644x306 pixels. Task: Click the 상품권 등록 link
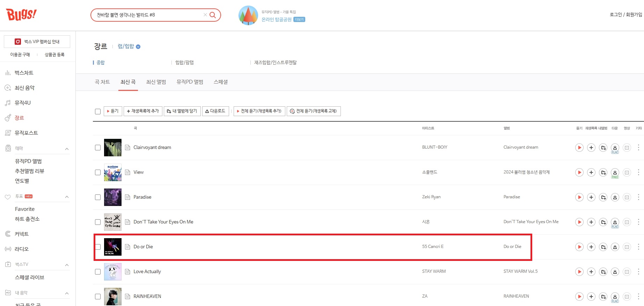(54, 55)
